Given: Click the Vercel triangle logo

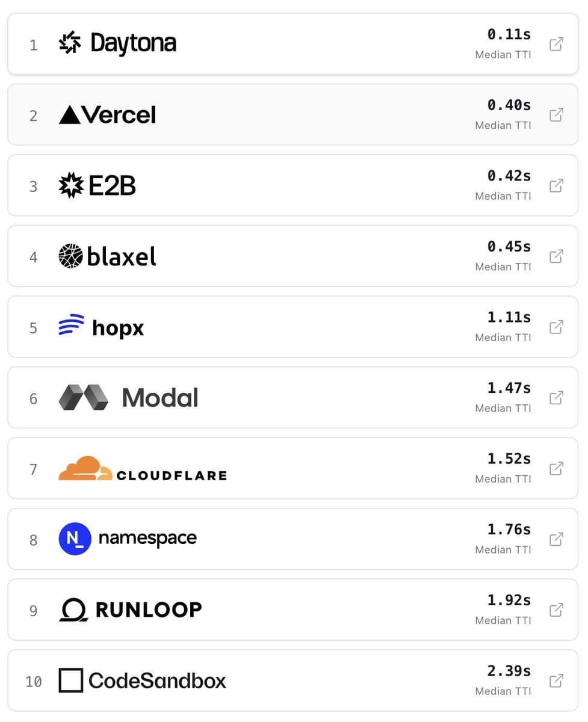Looking at the screenshot, I should 69,114.
